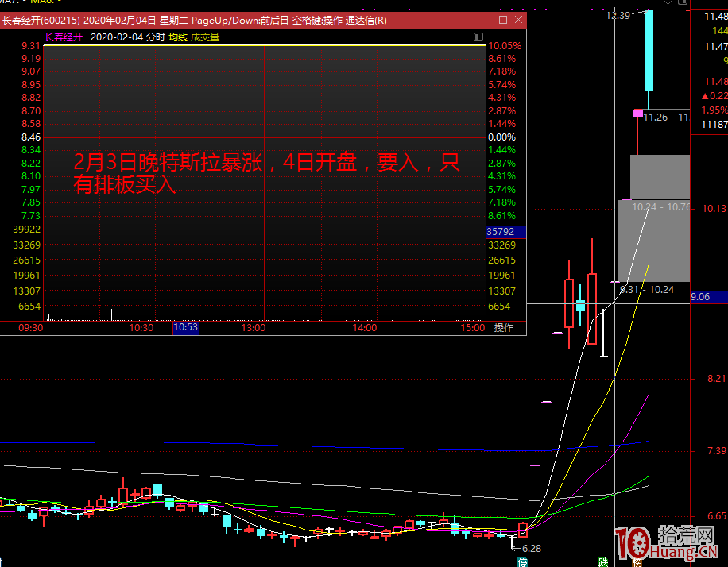Click the 15:00 time label
Screen dimensions: 728x567
pos(473,328)
